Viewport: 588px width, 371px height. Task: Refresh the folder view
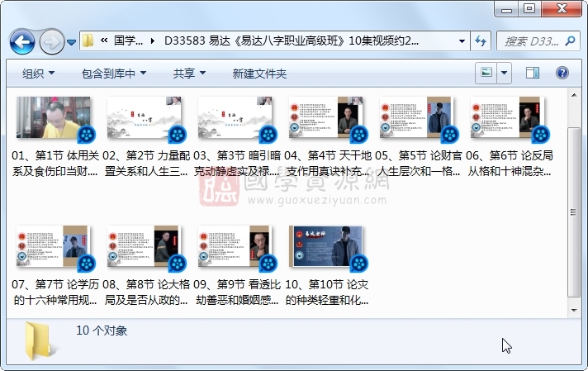click(x=481, y=40)
